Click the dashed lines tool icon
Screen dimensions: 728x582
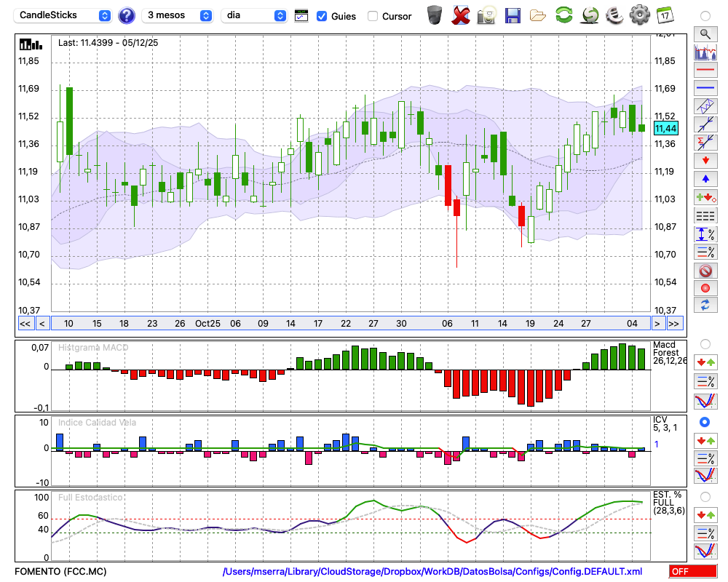pos(705,216)
